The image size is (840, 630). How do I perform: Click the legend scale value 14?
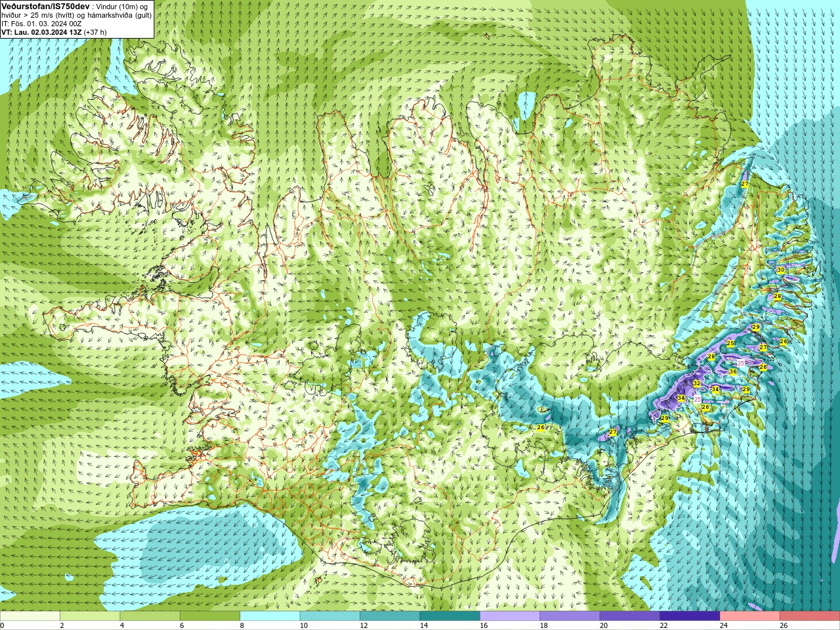click(424, 626)
